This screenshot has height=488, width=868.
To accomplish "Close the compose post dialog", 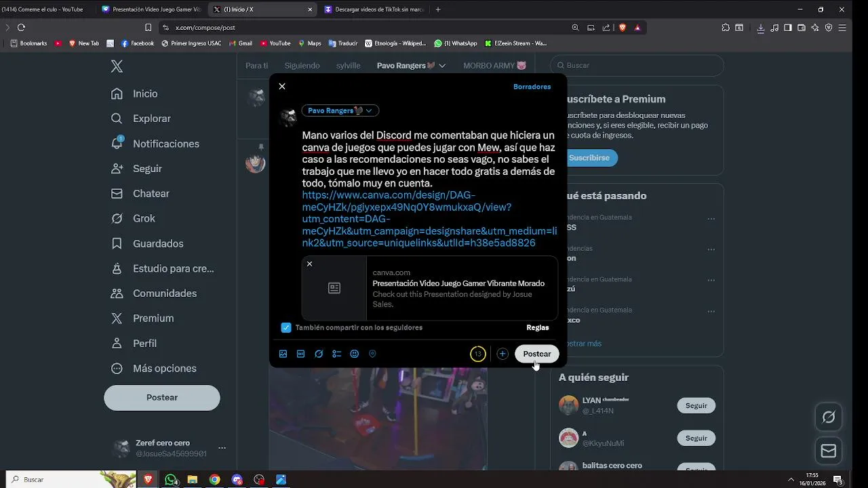I will click(282, 86).
